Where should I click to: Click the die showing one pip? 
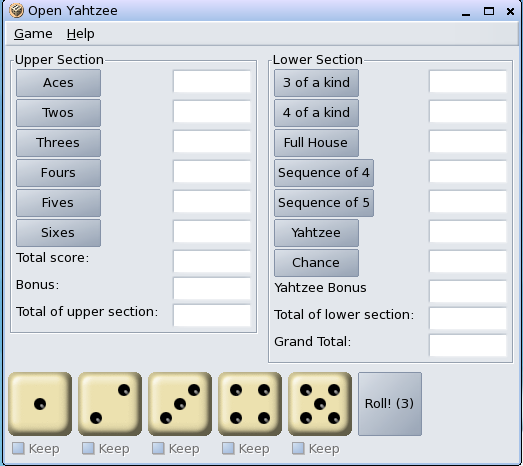40,404
